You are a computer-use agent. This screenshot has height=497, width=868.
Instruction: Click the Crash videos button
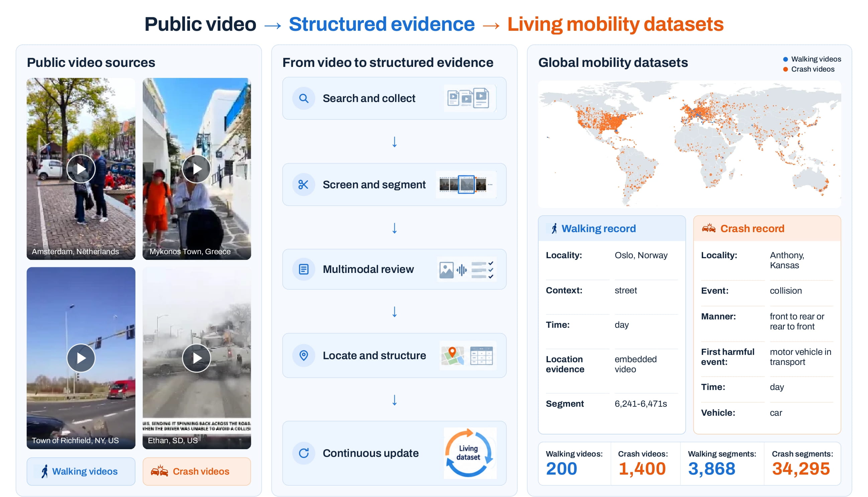pyautogui.click(x=197, y=471)
